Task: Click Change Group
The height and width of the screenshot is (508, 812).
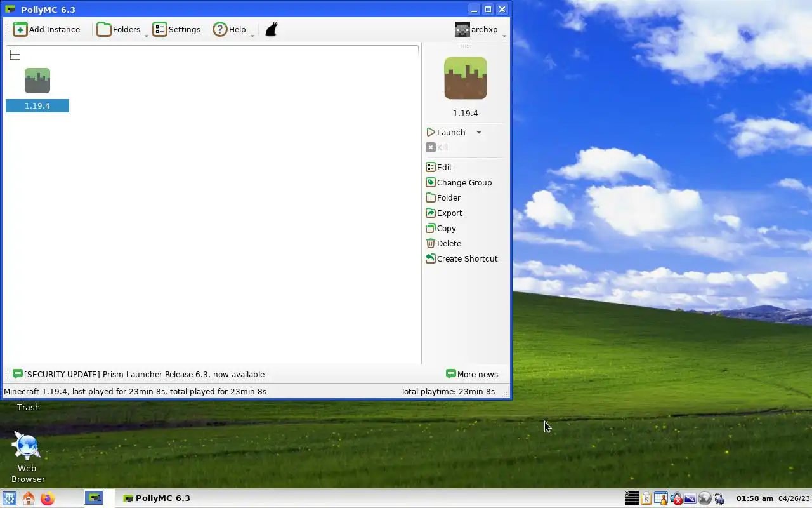Action: pyautogui.click(x=459, y=182)
